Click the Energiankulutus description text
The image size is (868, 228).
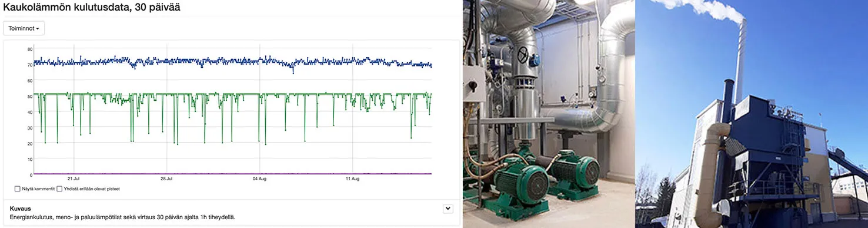tap(123, 217)
